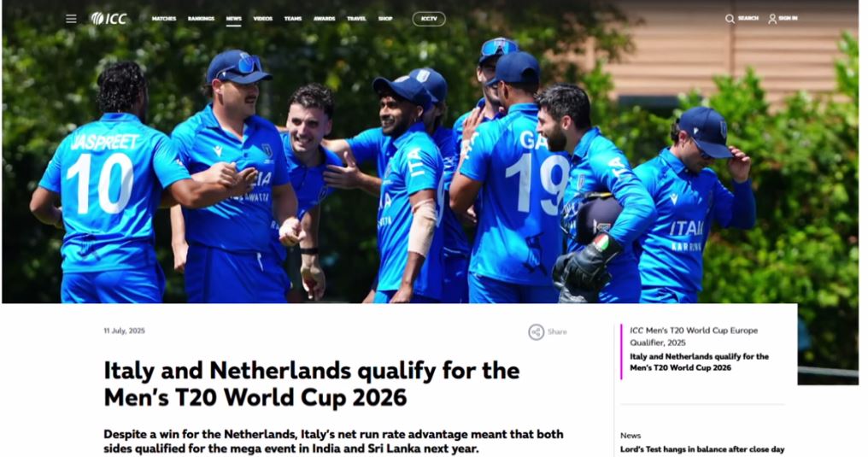Go to the Videos section
This screenshot has width=868, height=457.
click(263, 19)
